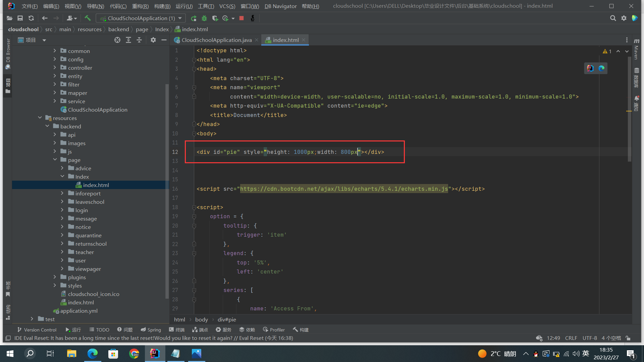This screenshot has height=362, width=644.
Task: Click the Profiler tool window button
Action: 274,330
